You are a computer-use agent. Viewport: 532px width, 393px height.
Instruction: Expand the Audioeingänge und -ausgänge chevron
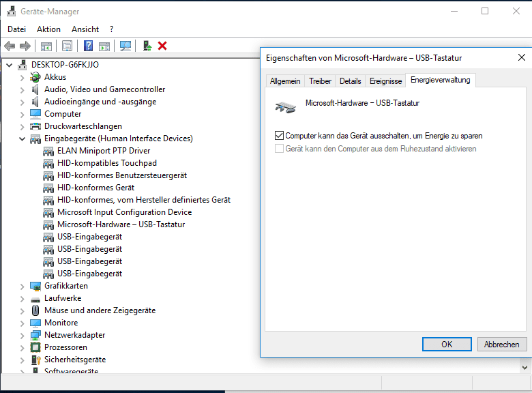22,102
